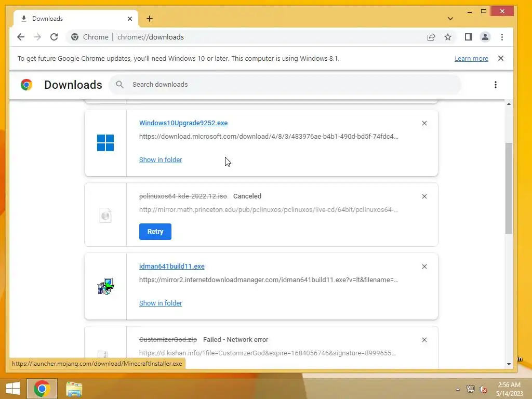Open Chrome's three-dot main menu
This screenshot has height=399, width=532.
502,37
